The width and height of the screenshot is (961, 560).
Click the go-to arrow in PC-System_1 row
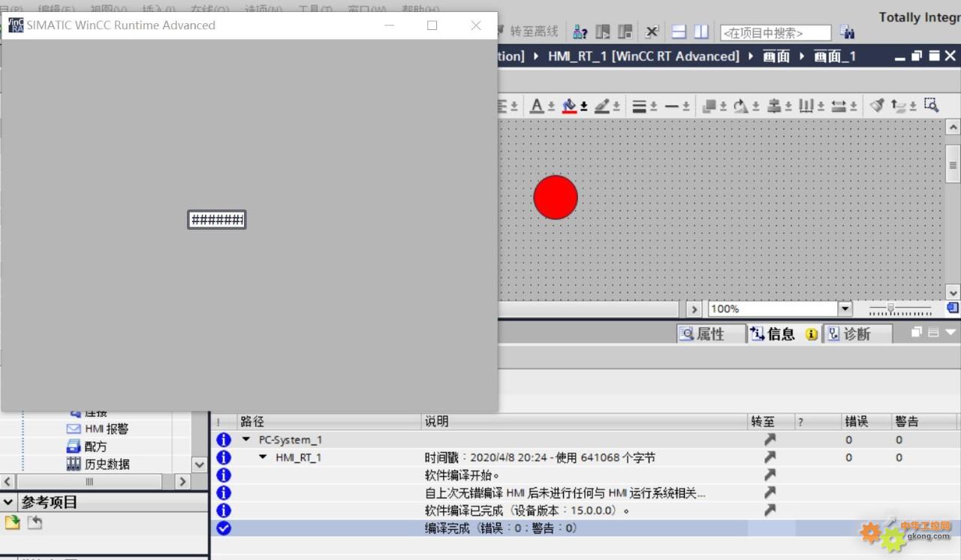[x=770, y=440]
